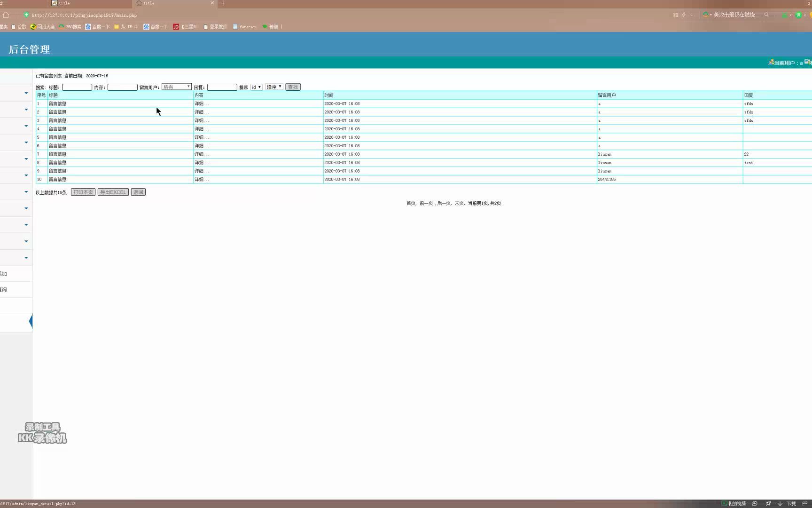Open the 谷歌 bookmark
The width and height of the screenshot is (812, 508).
(19, 27)
